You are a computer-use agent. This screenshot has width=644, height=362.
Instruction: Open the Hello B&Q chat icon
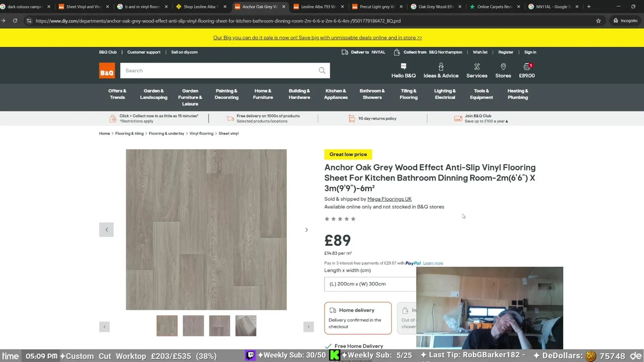click(404, 66)
